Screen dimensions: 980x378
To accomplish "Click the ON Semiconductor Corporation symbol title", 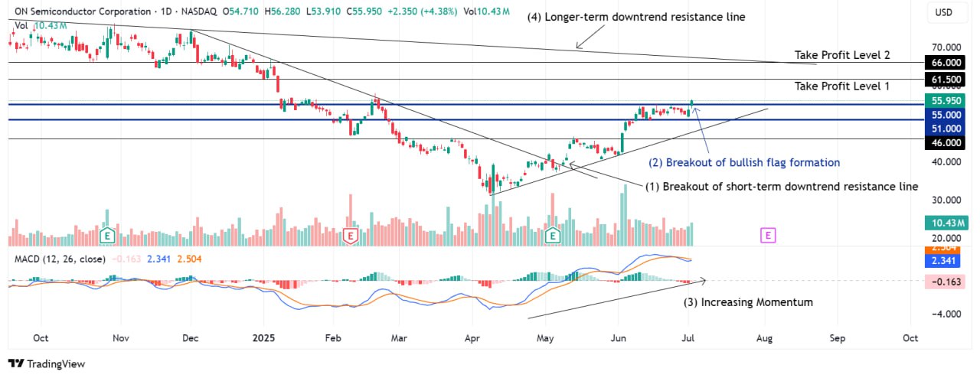I will pyautogui.click(x=81, y=12).
